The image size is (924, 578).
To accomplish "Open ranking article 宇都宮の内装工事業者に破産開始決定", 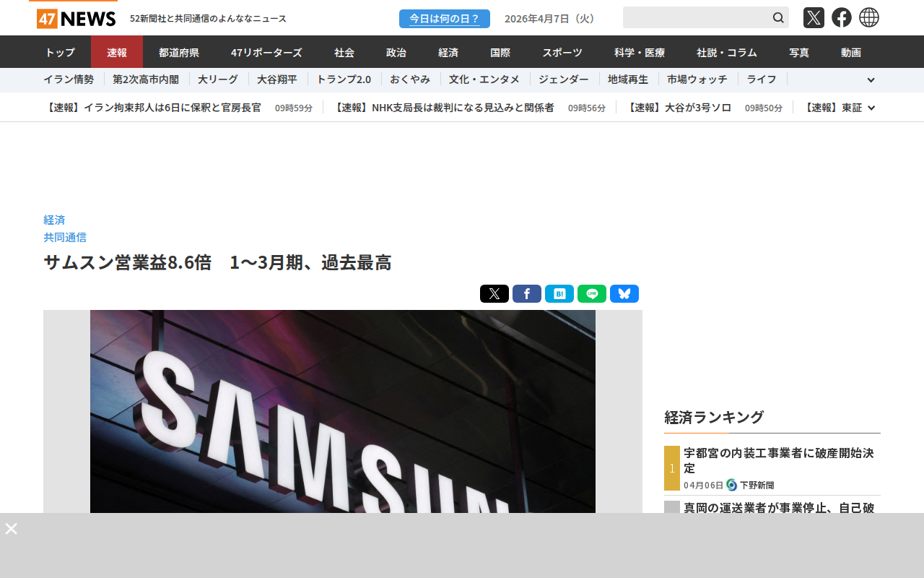I will (779, 460).
